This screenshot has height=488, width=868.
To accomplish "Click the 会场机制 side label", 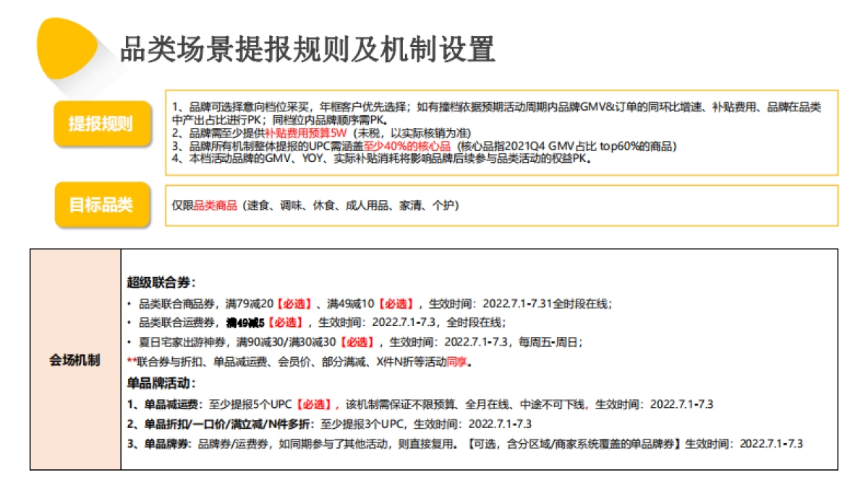I will pyautogui.click(x=74, y=358).
